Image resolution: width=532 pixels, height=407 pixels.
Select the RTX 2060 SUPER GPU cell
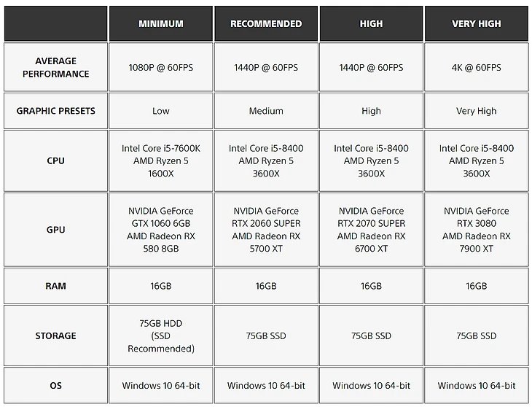click(x=266, y=230)
